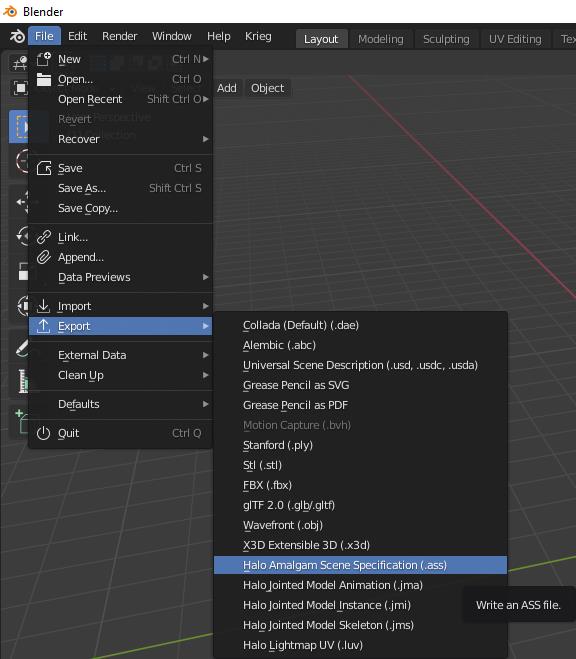Export as glTF 2.0 (.glb/.gltf)
Viewport: 576px width, 659px height.
tap(360, 505)
